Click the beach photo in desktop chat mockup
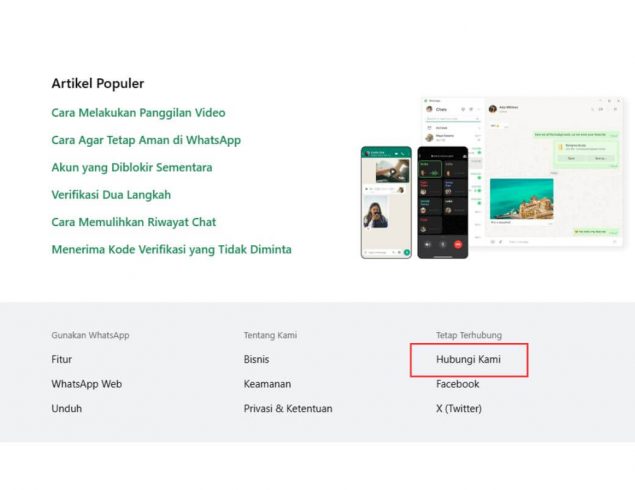 point(522,199)
